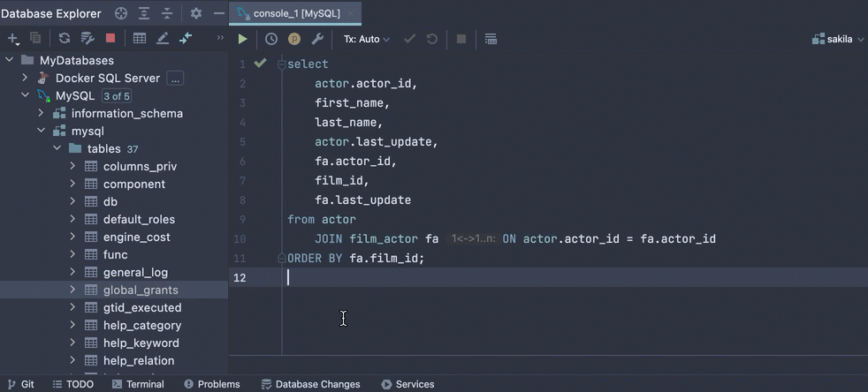The image size is (868, 392).
Task: Open the Database Changes tool window
Action: 310,384
